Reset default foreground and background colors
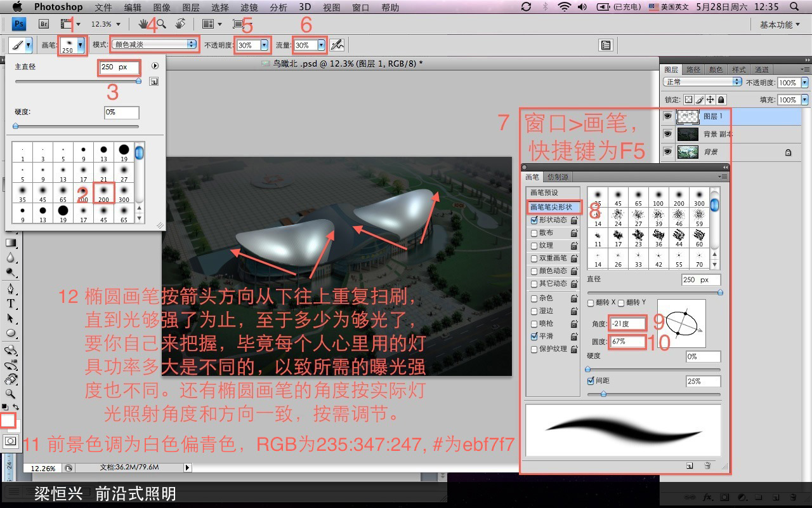 [5, 406]
